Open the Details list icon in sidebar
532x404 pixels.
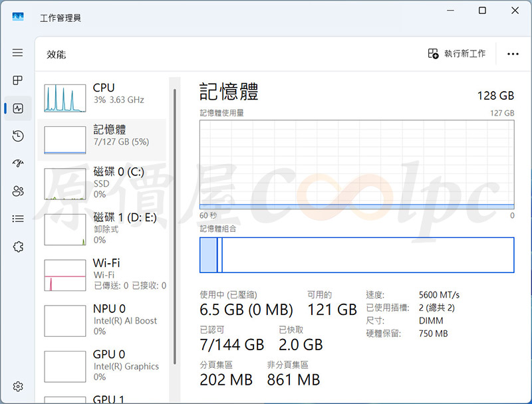click(18, 219)
